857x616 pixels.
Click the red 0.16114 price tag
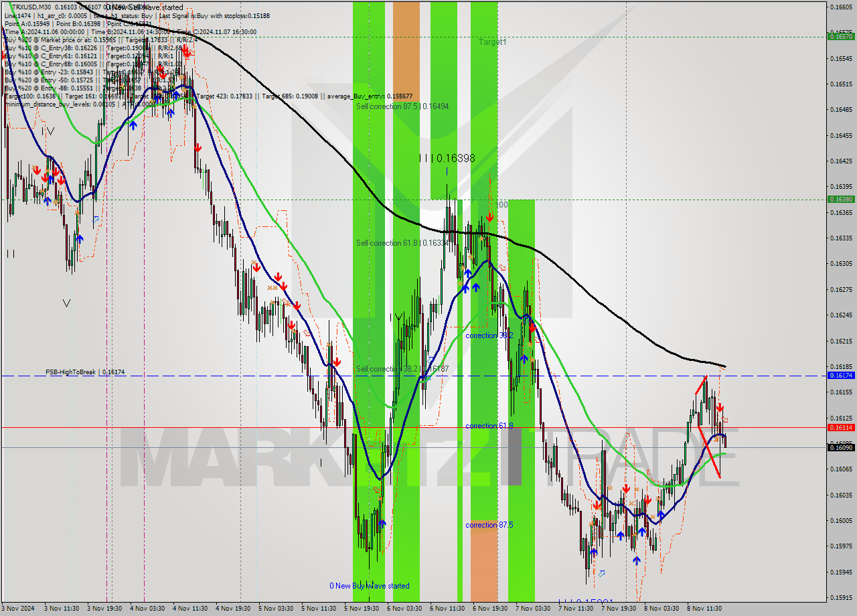[x=841, y=427]
